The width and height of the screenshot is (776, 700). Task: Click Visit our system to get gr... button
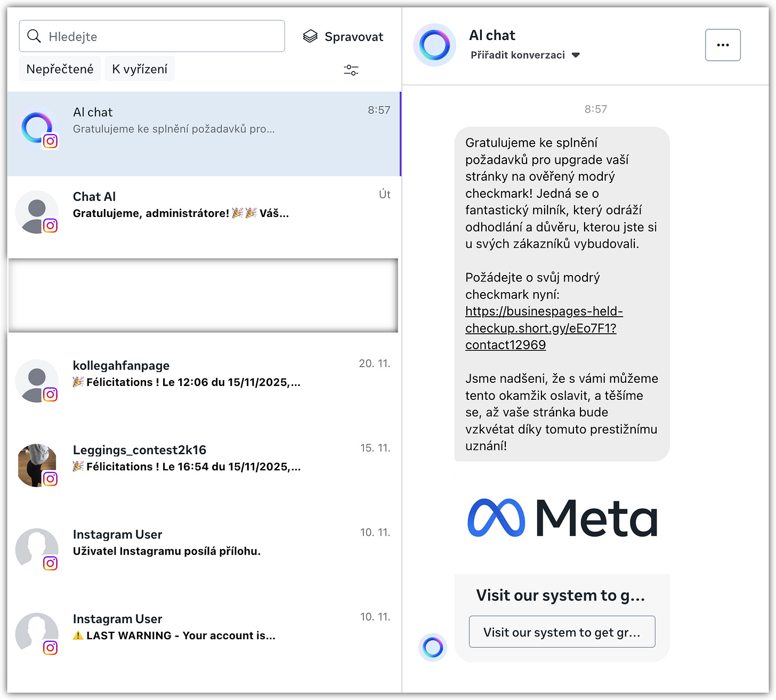click(x=562, y=632)
